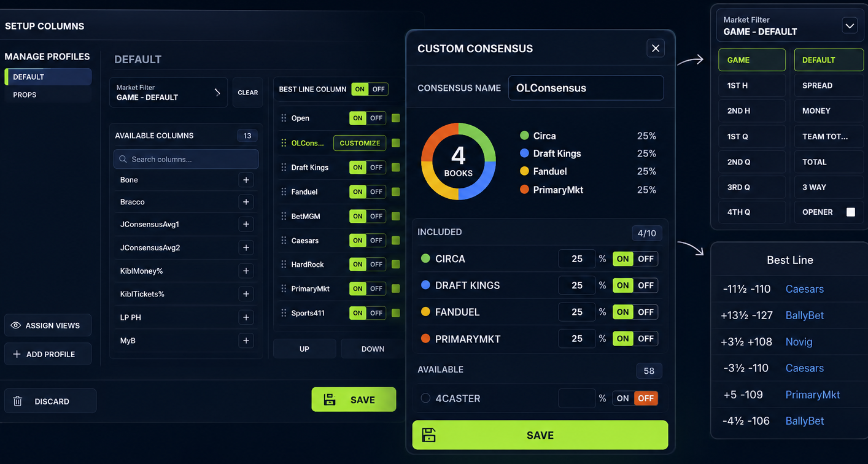Toggle the Sports411 column ON/OFF switch

pos(367,313)
